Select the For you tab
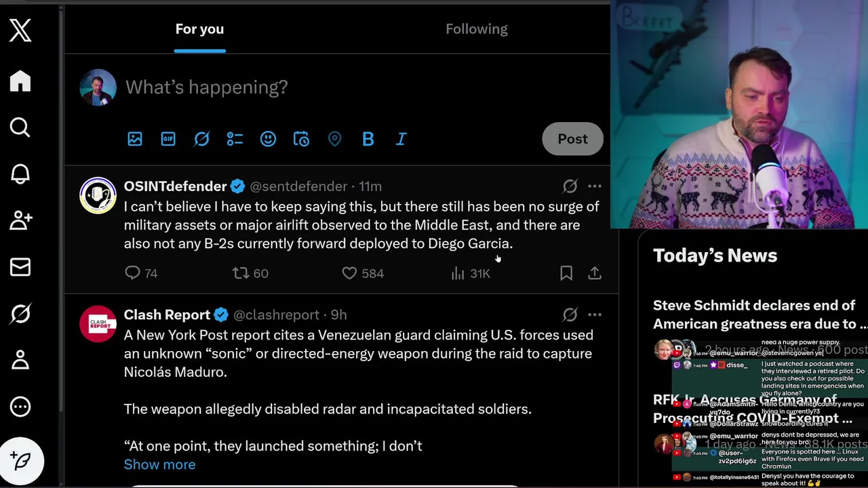The height and width of the screenshot is (488, 868). coord(199,29)
